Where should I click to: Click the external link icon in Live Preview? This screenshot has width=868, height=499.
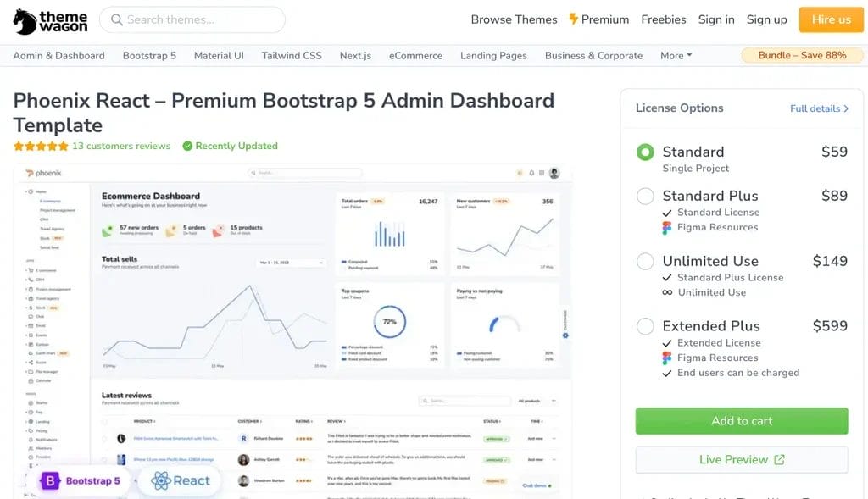pyautogui.click(x=780, y=460)
